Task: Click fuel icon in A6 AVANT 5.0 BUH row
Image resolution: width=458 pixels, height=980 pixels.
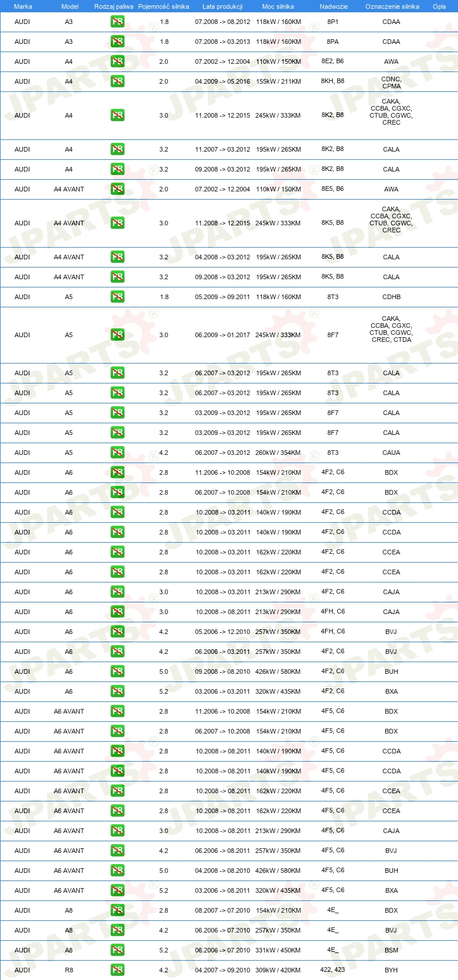Action: click(x=117, y=871)
